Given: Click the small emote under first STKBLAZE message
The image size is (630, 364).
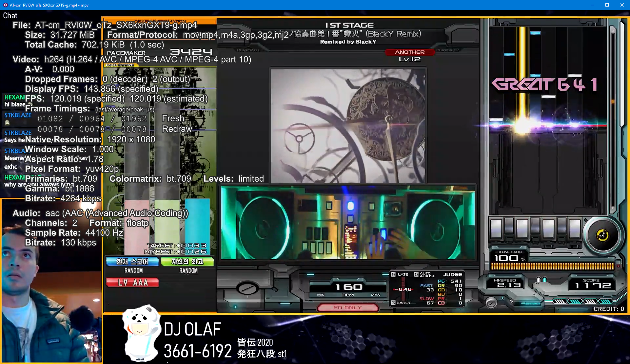Looking at the screenshot, I should 7,123.
